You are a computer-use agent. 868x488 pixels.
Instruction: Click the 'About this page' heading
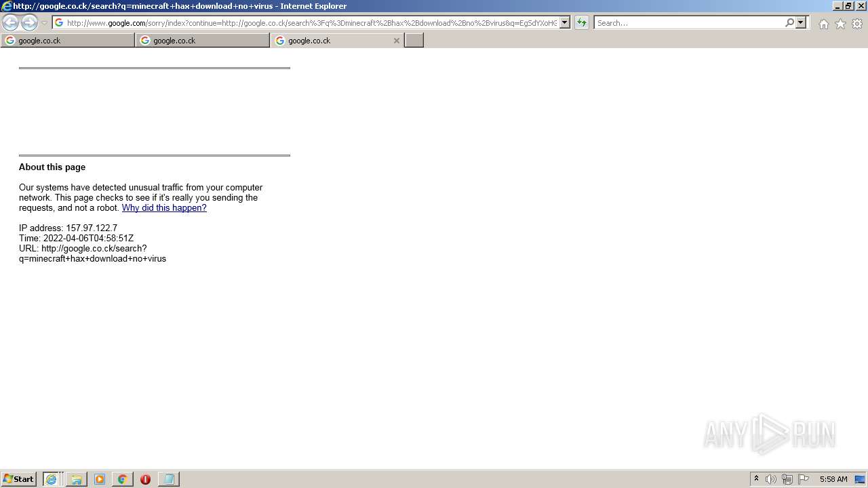point(52,167)
